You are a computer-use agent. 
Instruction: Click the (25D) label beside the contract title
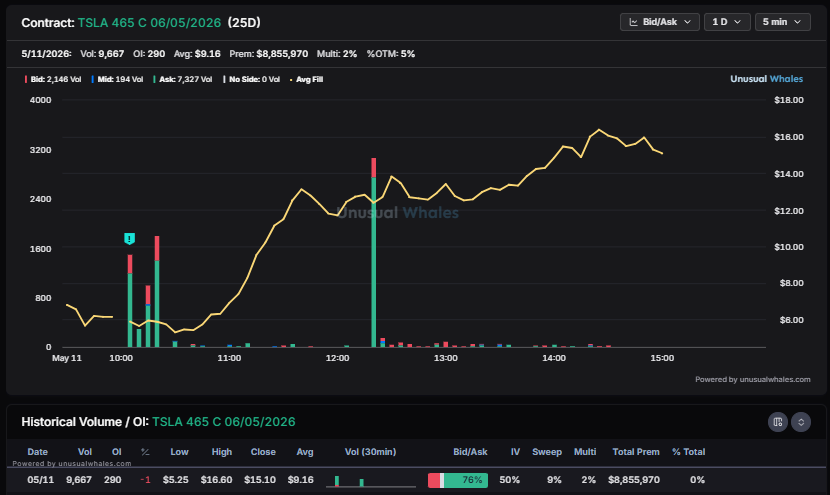pyautogui.click(x=244, y=23)
